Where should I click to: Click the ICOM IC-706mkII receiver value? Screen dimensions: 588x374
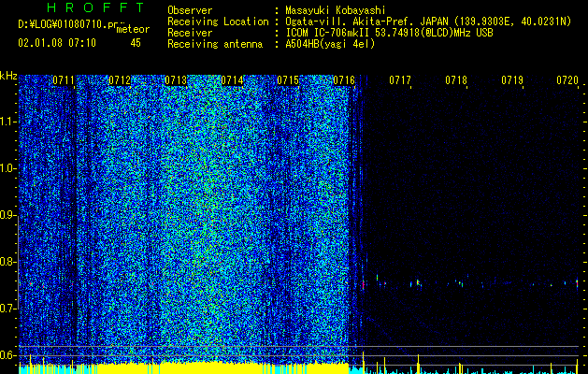pyautogui.click(x=389, y=33)
